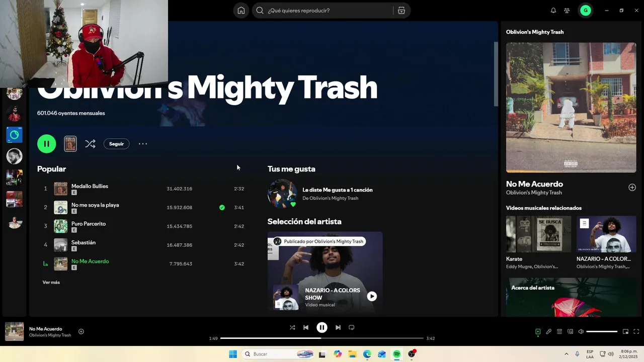Open Acerca del artista card
The image size is (644, 362).
[571, 297]
